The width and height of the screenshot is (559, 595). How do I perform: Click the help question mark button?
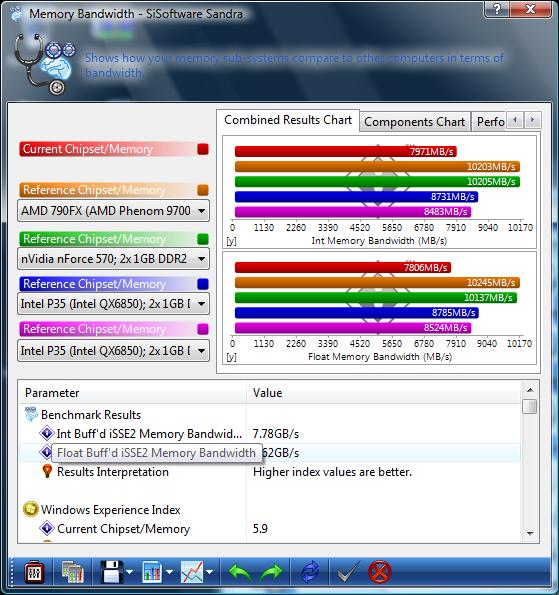click(497, 8)
